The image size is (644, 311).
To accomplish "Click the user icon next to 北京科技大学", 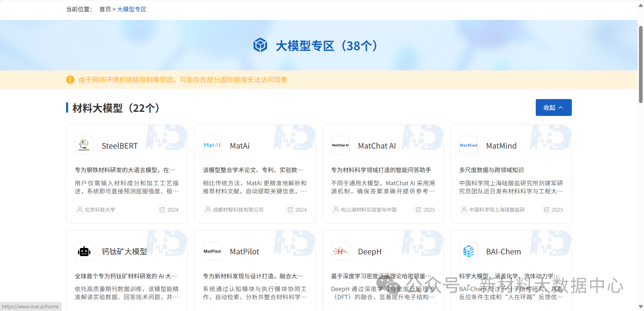I will pyautogui.click(x=80, y=210).
